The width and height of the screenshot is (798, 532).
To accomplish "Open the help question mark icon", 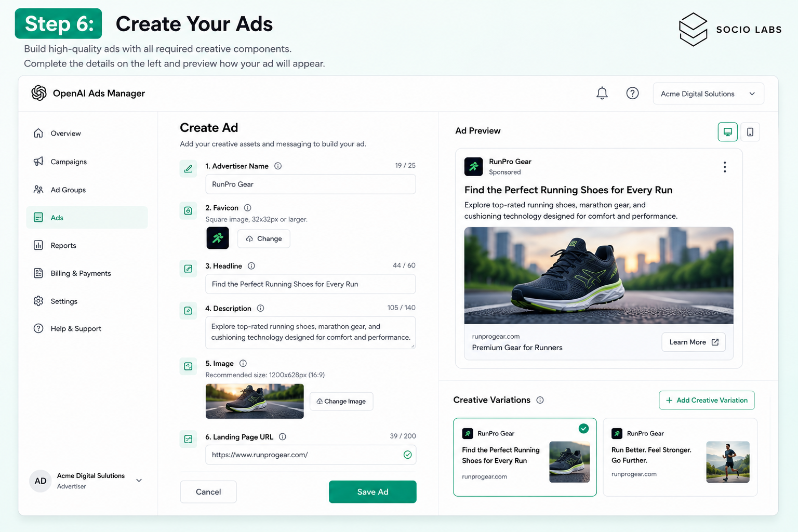I will [x=632, y=94].
